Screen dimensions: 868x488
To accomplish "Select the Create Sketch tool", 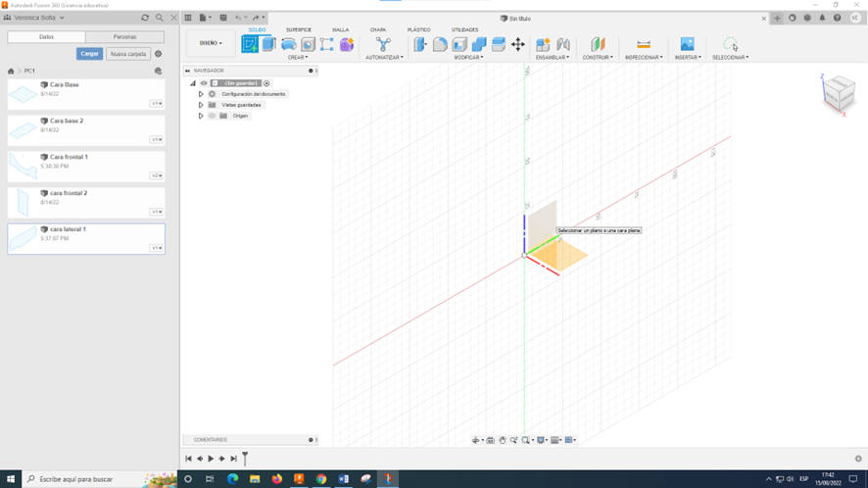I will click(250, 44).
